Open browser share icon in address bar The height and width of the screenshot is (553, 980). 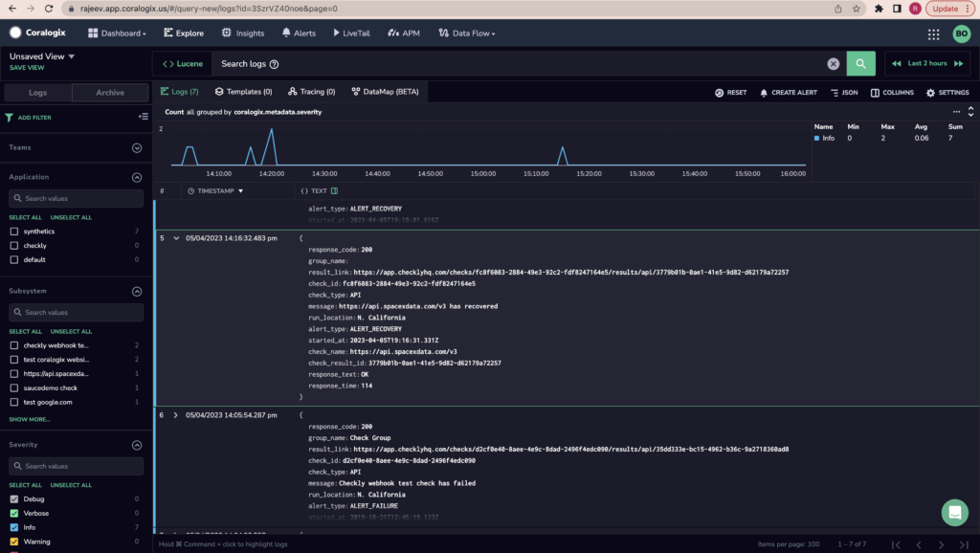[838, 9]
